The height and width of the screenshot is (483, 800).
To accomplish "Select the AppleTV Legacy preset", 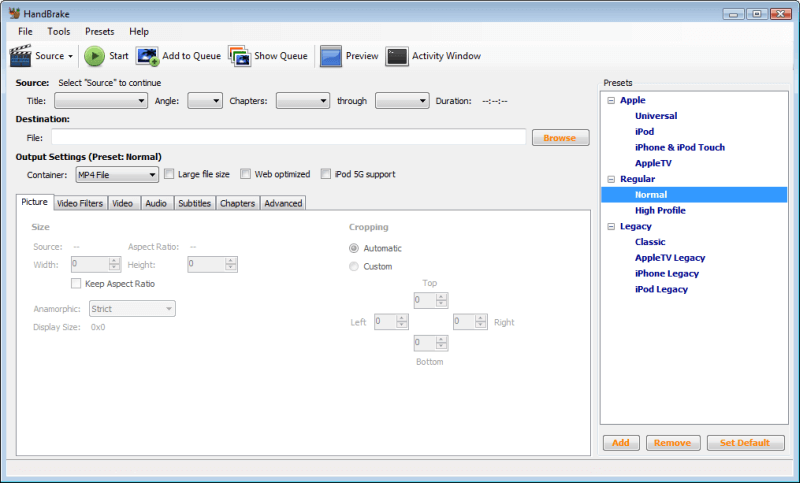I will [670, 258].
